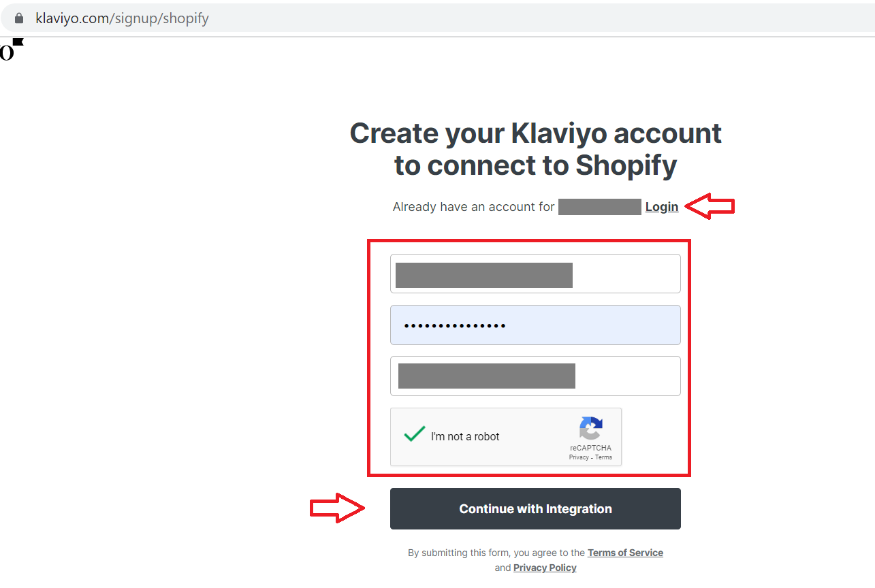The height and width of the screenshot is (588, 875).
Task: Click the Create your Klaviyo account heading
Action: pos(535,149)
